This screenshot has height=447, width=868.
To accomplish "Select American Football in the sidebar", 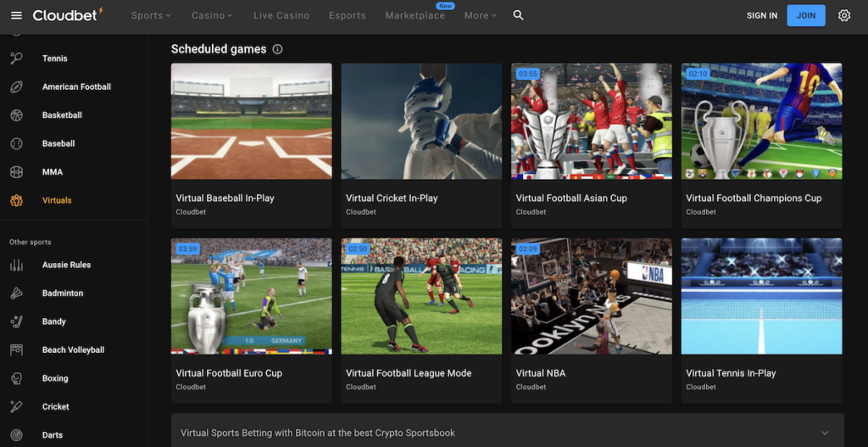I will point(76,87).
